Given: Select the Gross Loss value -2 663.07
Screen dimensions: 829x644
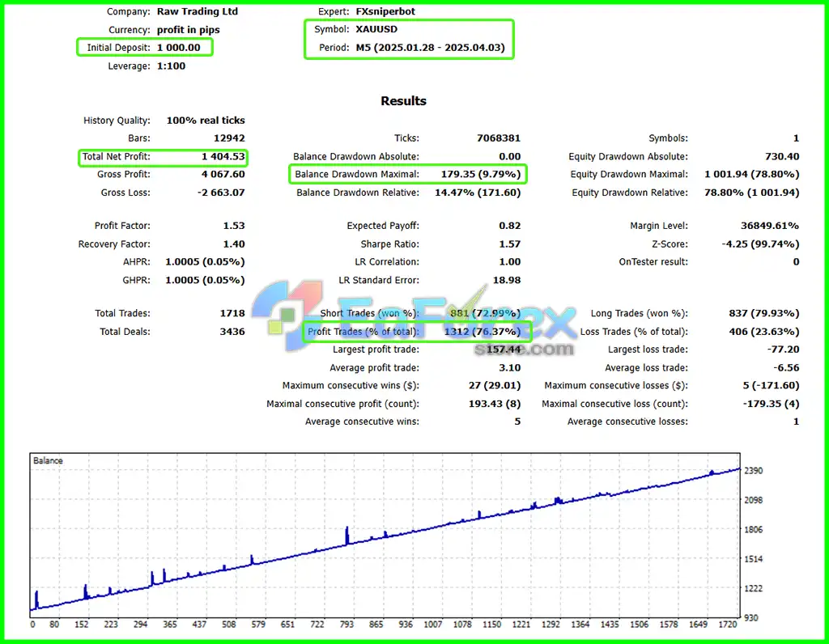Looking at the screenshot, I should click(221, 193).
